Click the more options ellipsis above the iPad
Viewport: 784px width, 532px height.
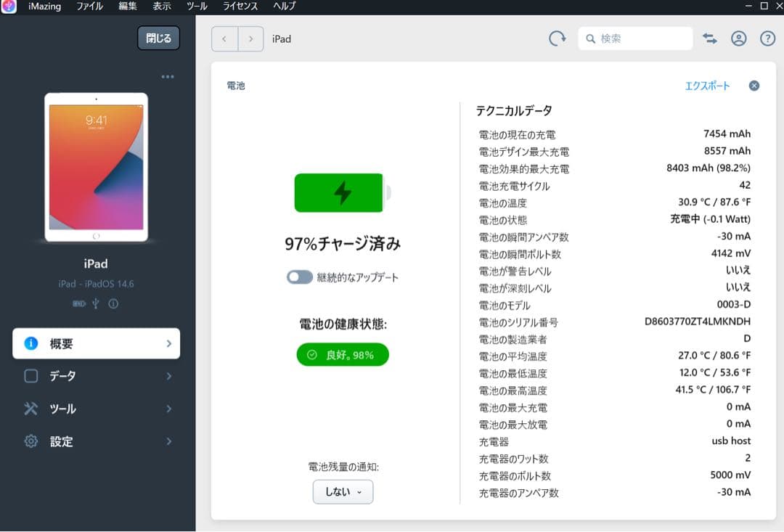click(x=168, y=76)
